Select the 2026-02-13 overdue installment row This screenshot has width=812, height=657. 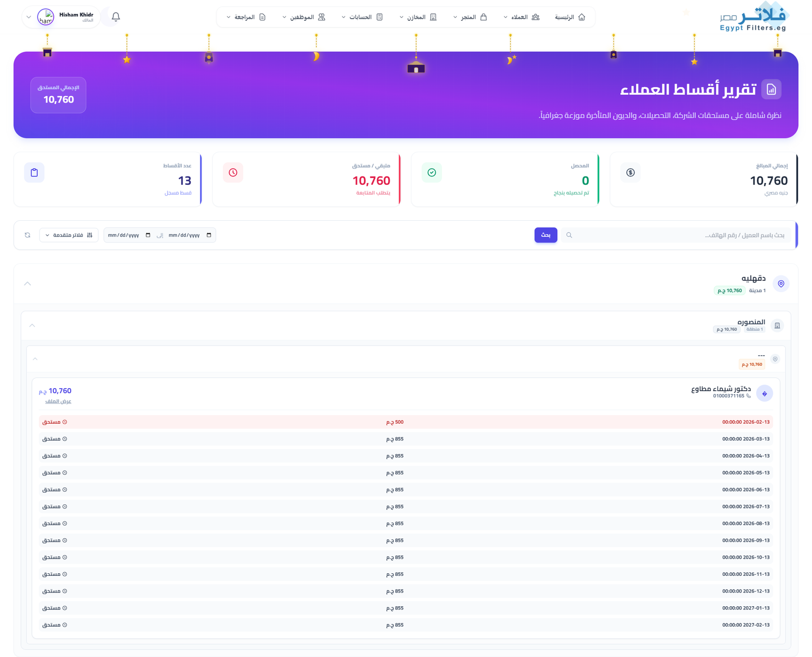tap(405, 422)
